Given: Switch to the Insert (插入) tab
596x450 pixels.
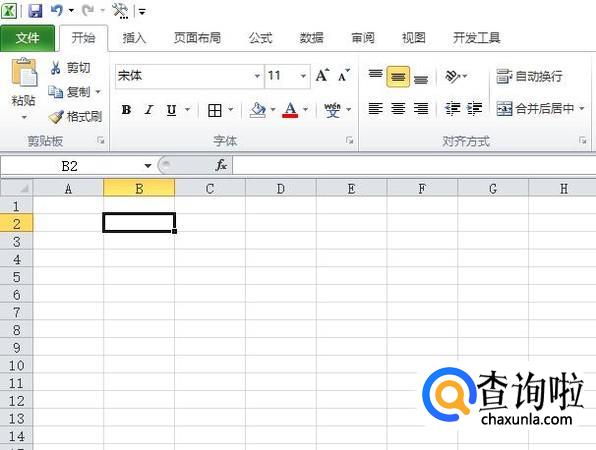Looking at the screenshot, I should (x=134, y=38).
